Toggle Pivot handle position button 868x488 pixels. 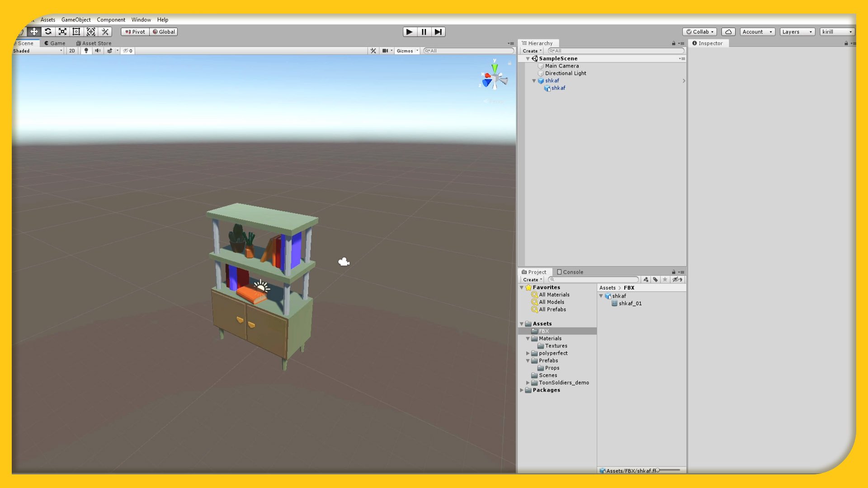[135, 32]
